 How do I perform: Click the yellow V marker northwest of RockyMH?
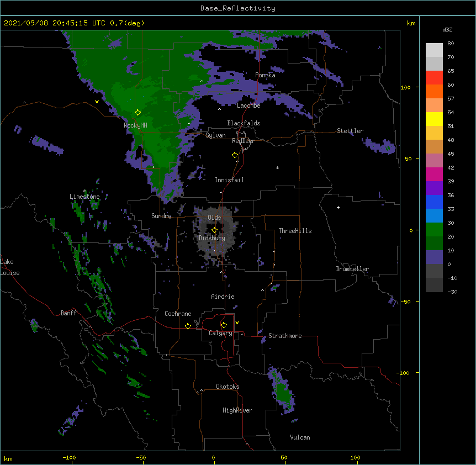point(97,102)
